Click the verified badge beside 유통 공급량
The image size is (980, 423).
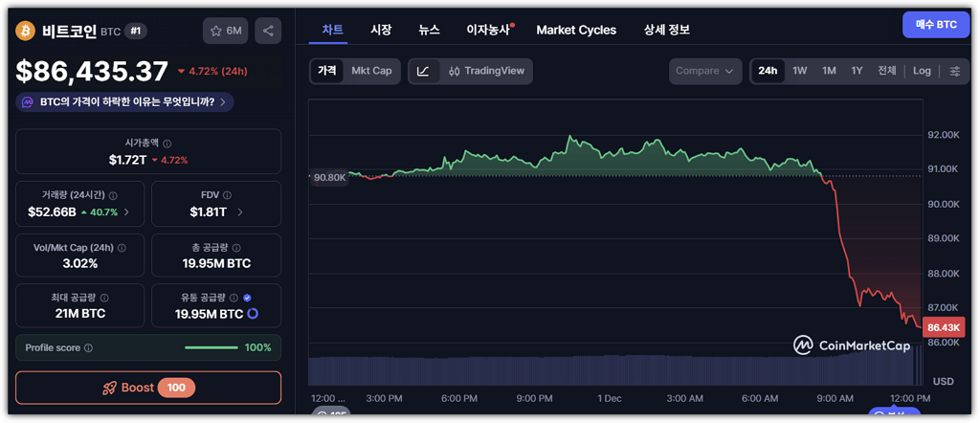tap(247, 298)
